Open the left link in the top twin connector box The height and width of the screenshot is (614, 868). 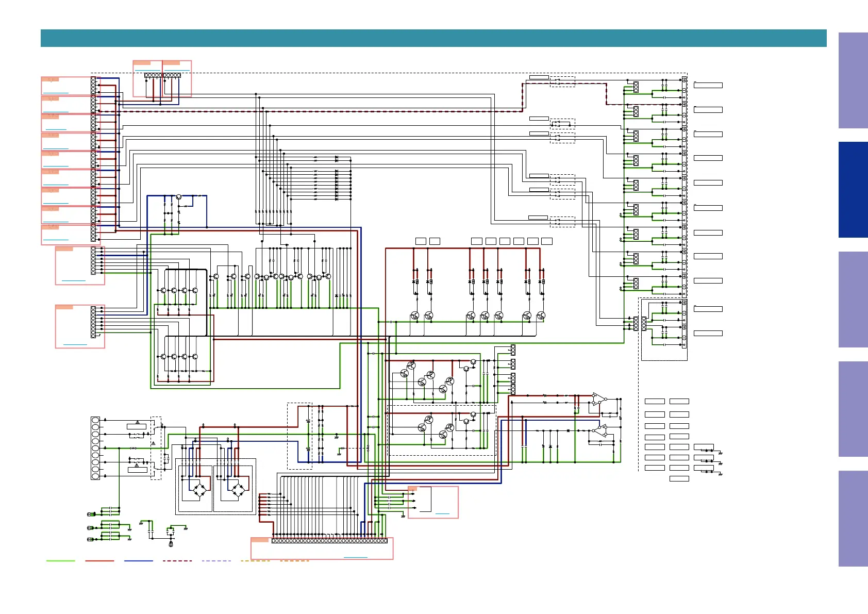pos(147,70)
